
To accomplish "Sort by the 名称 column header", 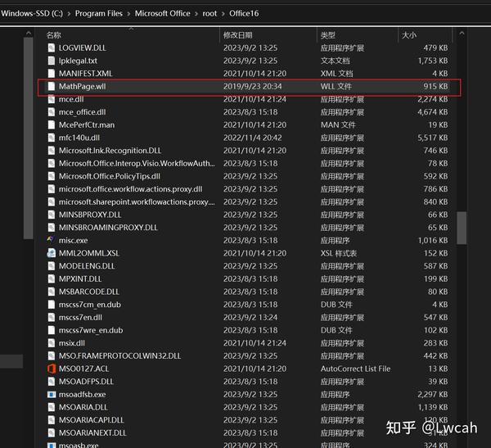I will pos(53,35).
